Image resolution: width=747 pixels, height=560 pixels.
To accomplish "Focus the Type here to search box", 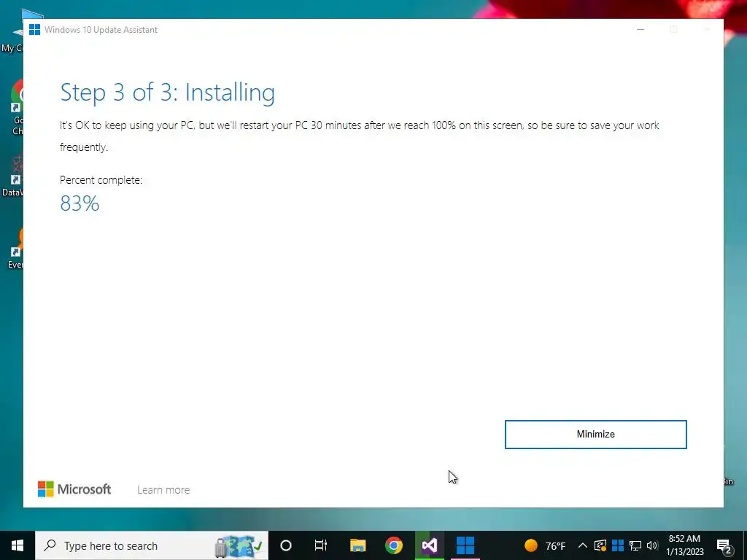I will (152, 545).
